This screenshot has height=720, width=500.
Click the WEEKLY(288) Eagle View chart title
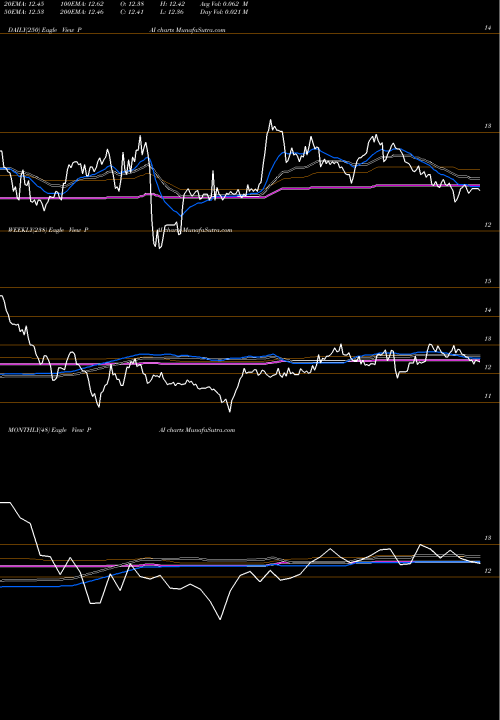click(x=48, y=230)
